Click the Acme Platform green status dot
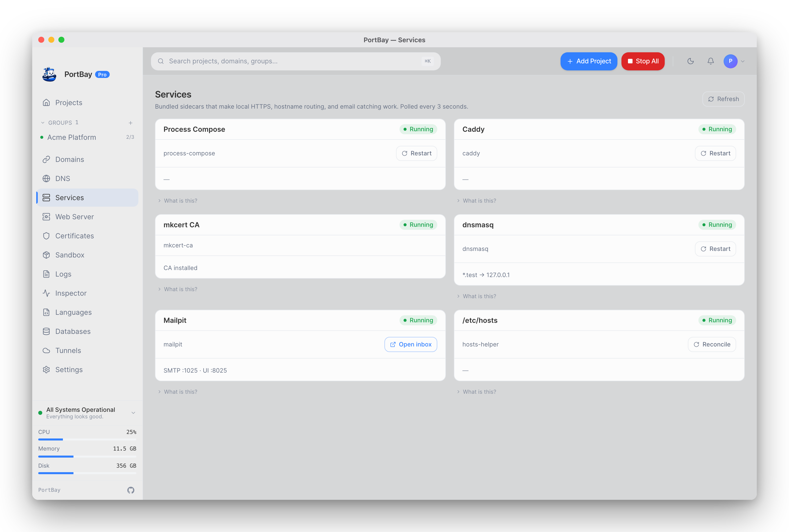789x532 pixels. click(42, 138)
